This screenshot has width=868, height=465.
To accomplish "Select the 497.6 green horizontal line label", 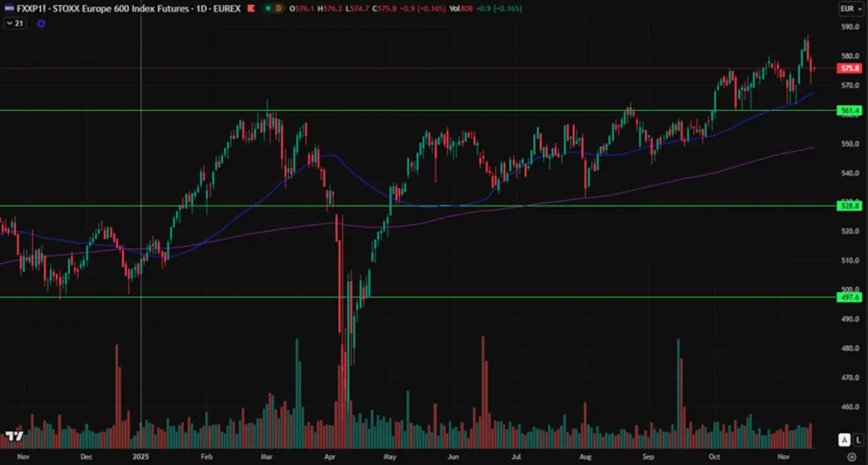I will click(849, 298).
